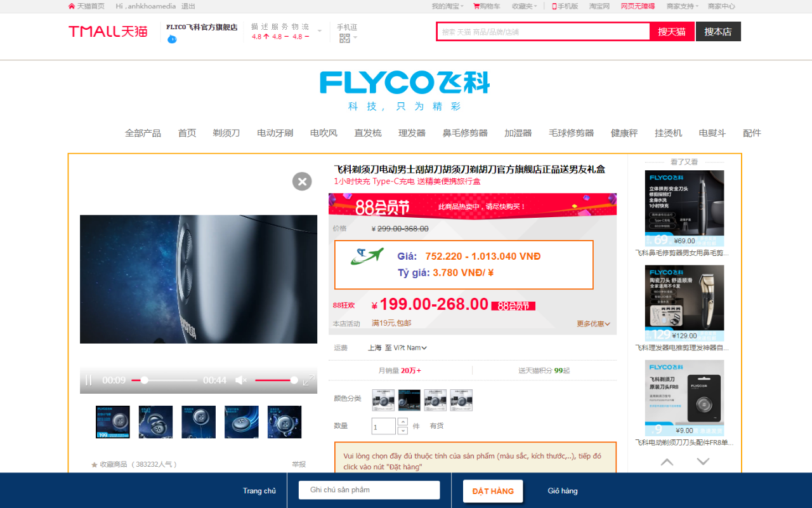Expand the 商家支持 dropdown

[683, 6]
